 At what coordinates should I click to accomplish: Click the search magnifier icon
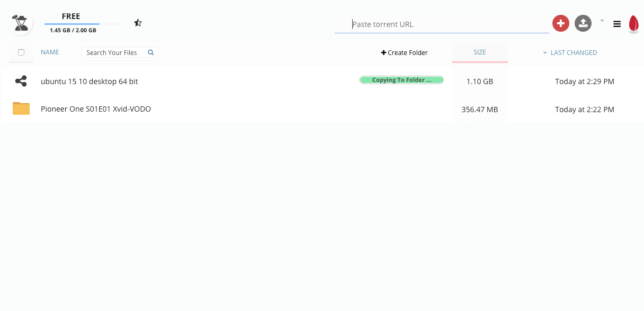click(x=151, y=52)
